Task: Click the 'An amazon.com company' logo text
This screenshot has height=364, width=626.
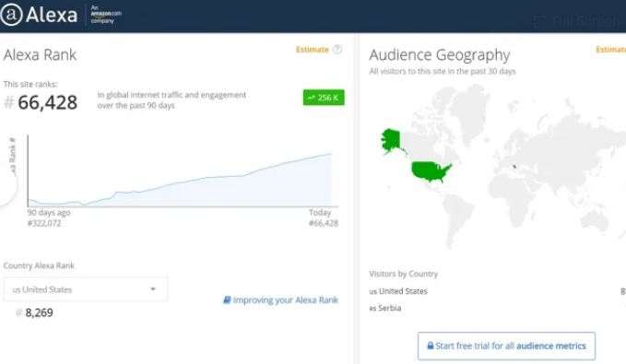Action: 106,15
